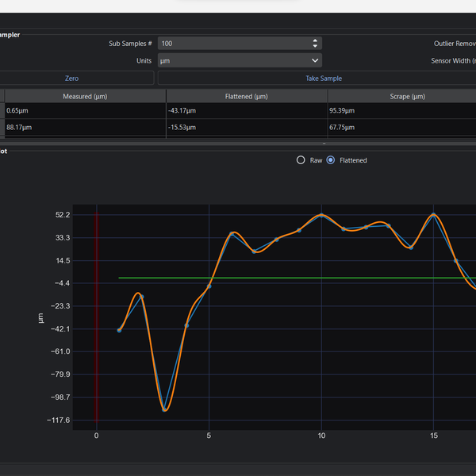This screenshot has height=476, width=476.
Task: Click the Measured (µm) column header
Action: click(85, 96)
